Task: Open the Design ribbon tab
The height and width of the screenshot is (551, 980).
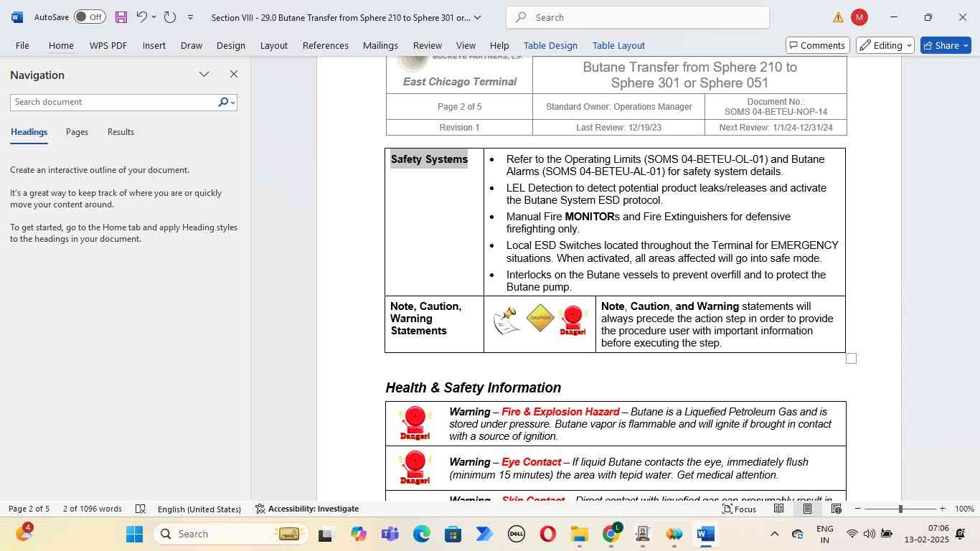Action: tap(231, 45)
